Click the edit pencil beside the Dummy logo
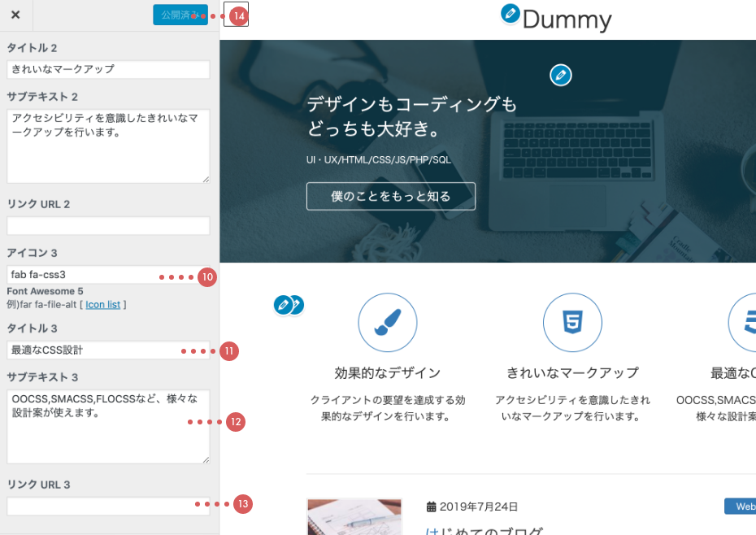This screenshot has width=756, height=535. click(510, 13)
